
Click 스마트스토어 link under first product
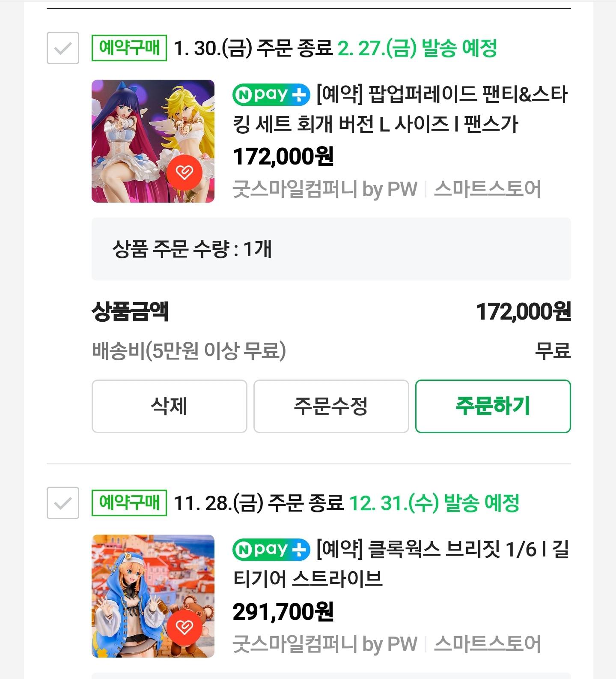pyautogui.click(x=487, y=189)
